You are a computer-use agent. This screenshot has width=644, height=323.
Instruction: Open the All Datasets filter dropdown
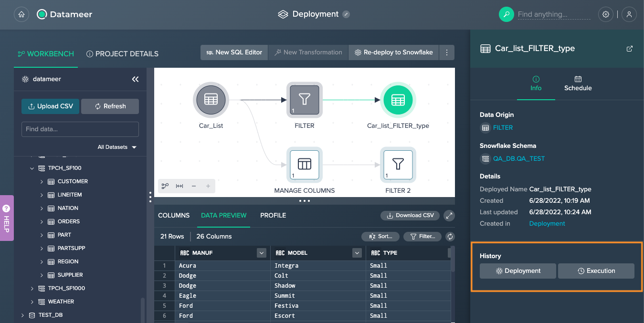[117, 147]
